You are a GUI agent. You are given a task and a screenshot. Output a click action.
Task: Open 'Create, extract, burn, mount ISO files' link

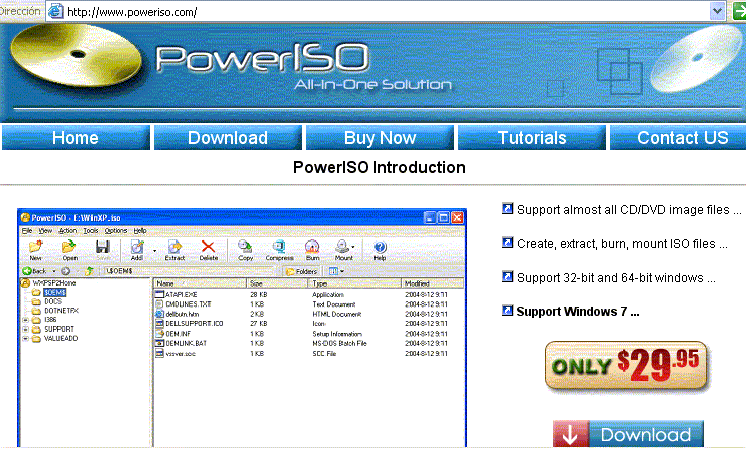(622, 244)
